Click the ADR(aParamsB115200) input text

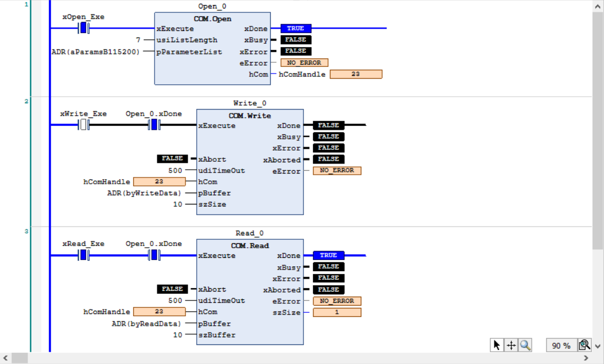pos(96,52)
